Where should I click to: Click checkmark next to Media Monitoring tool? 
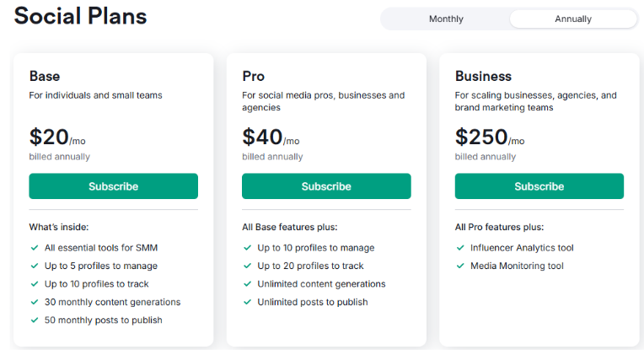(460, 266)
